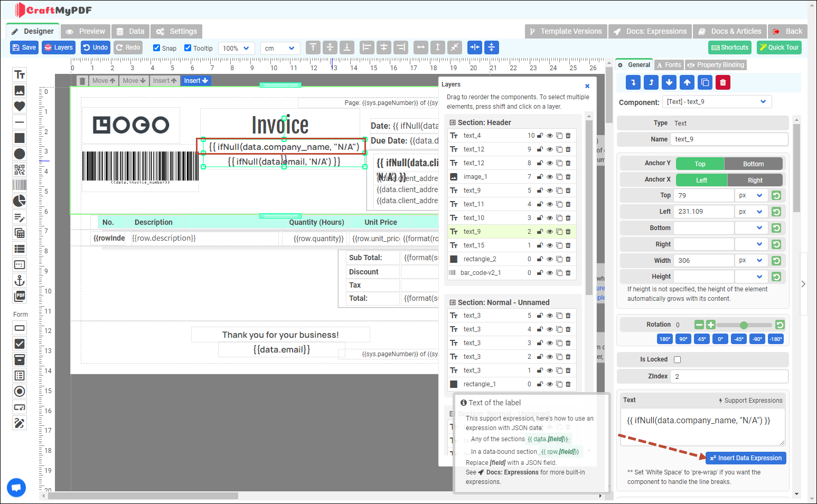
Task: Switch to the Preview tab
Action: [86, 31]
